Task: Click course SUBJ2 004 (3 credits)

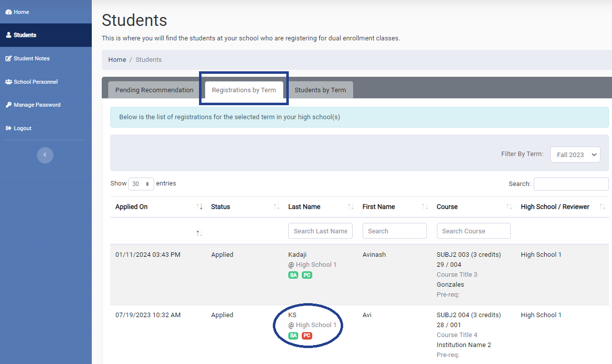Action: [x=469, y=315]
